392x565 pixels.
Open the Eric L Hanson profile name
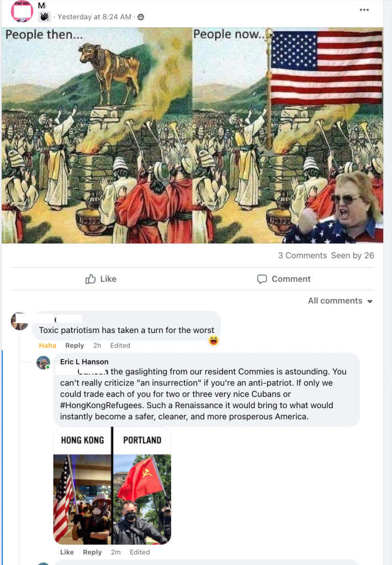[x=84, y=361]
